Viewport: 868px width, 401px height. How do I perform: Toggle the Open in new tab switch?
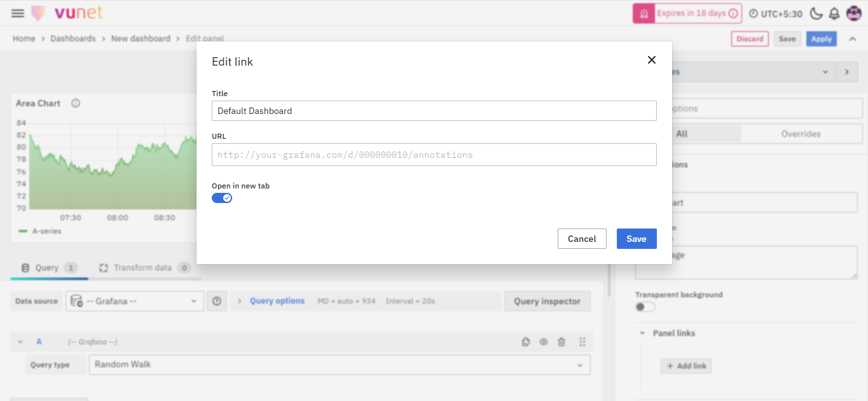click(x=222, y=198)
